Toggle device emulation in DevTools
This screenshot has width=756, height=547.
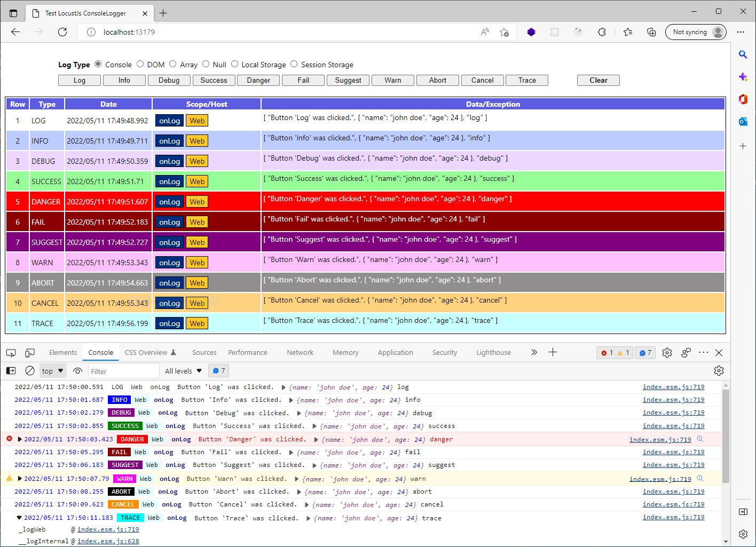(30, 353)
